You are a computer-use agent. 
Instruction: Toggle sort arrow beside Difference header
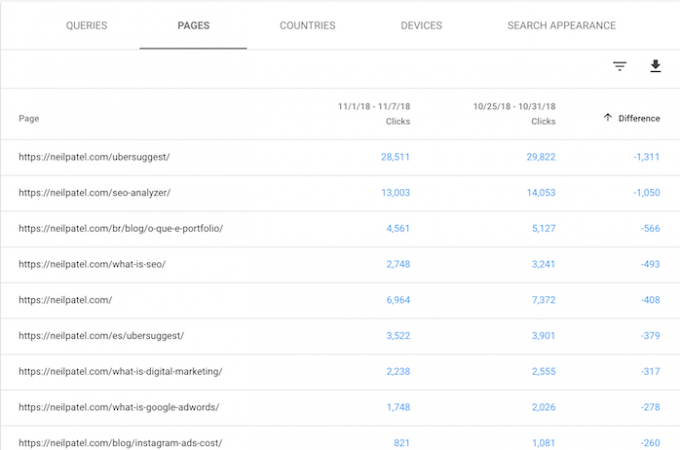pyautogui.click(x=608, y=117)
